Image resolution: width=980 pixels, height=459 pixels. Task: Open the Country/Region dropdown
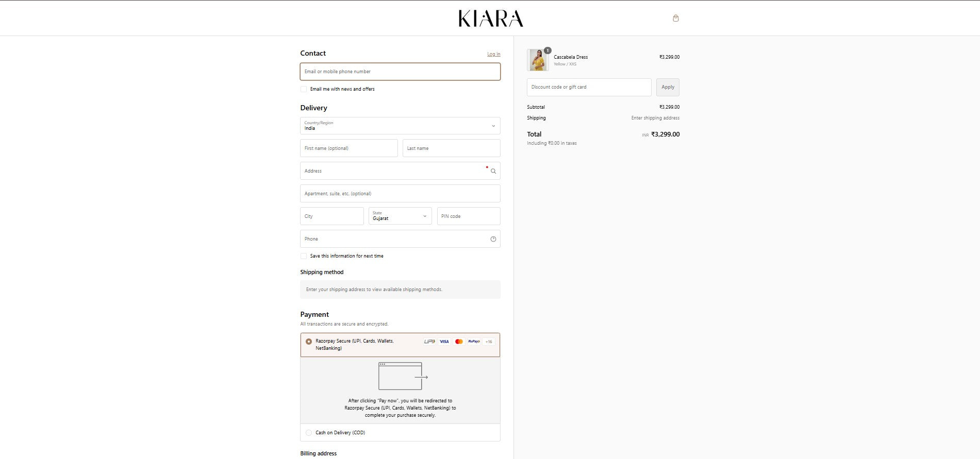coord(400,126)
